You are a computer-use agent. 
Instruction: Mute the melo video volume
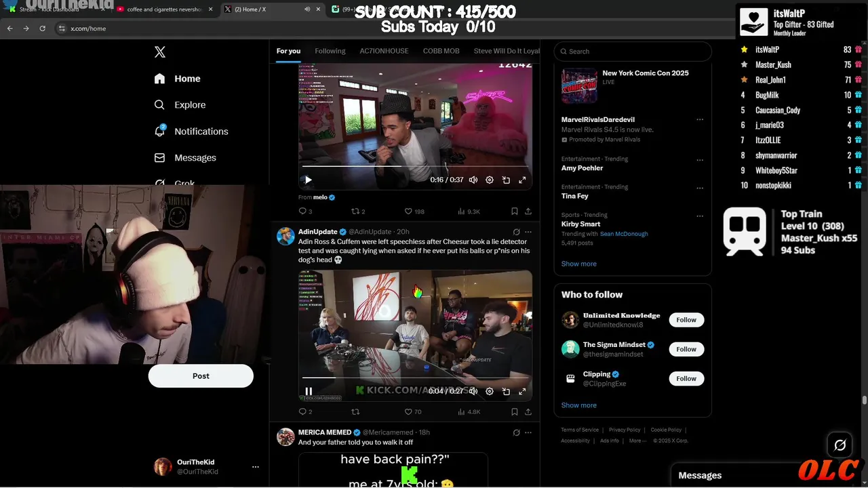coord(473,180)
